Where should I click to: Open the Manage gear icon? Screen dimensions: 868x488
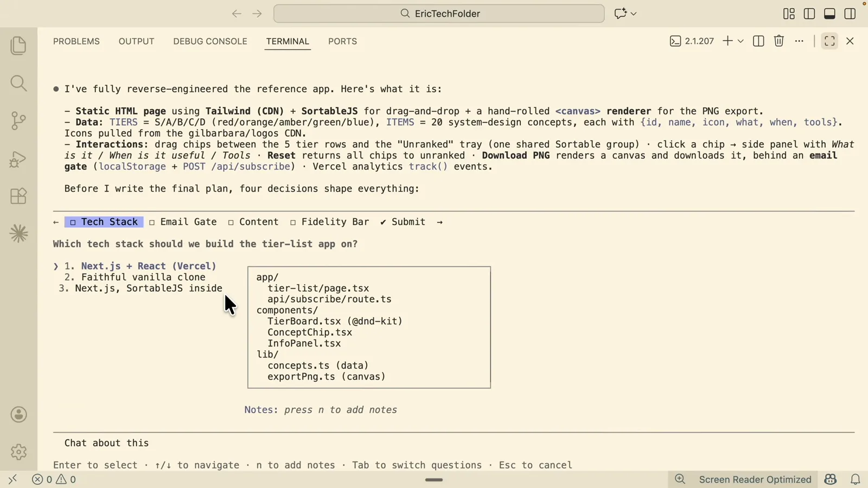pyautogui.click(x=18, y=452)
